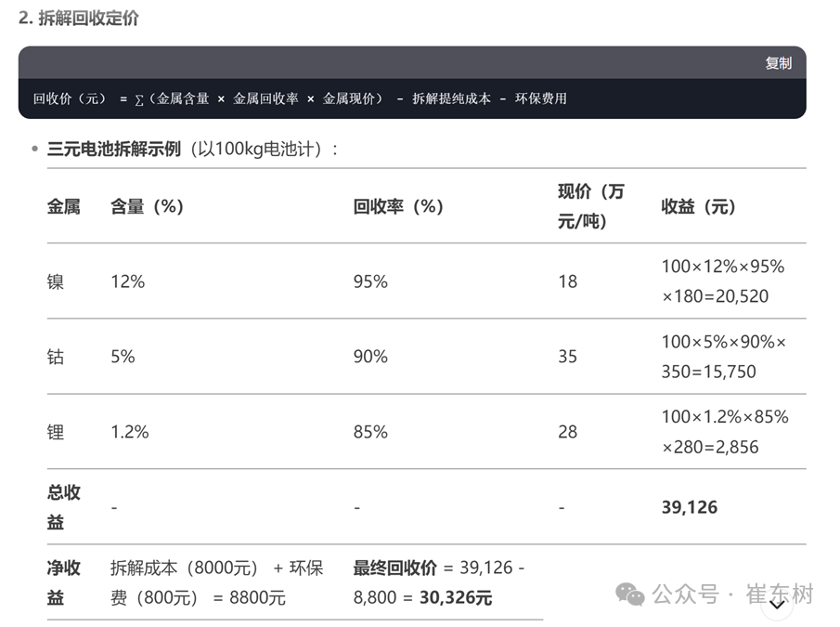The image size is (840, 627).
Task: Select the 钴 row label cell
Action: [x=56, y=357]
